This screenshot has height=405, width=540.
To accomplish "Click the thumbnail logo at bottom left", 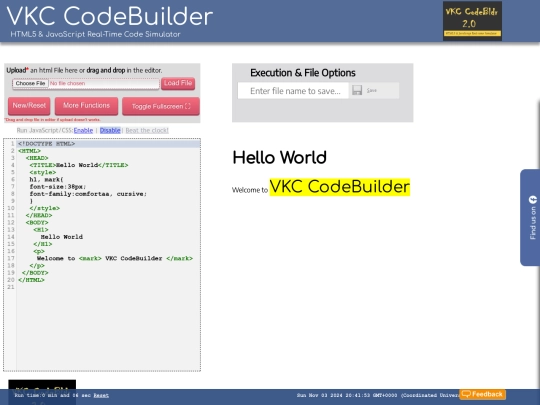I will pyautogui.click(x=42, y=392).
